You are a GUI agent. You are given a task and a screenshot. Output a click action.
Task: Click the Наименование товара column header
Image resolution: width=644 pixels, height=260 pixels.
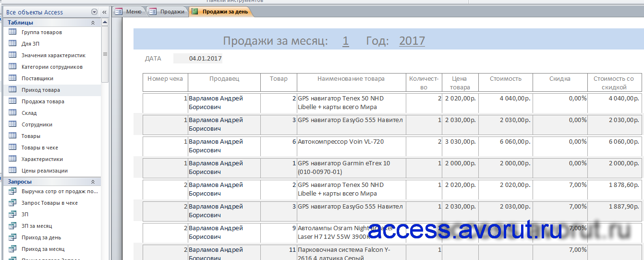351,82
